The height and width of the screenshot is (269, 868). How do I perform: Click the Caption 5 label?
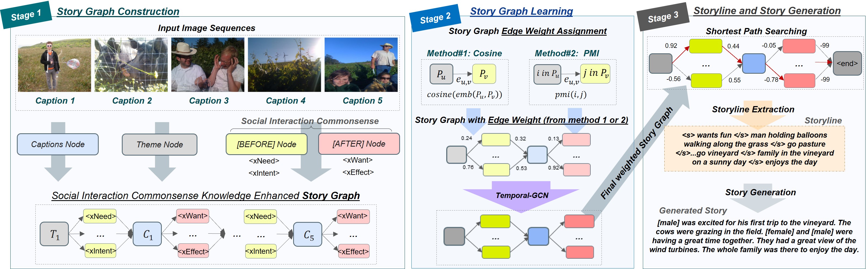point(362,100)
